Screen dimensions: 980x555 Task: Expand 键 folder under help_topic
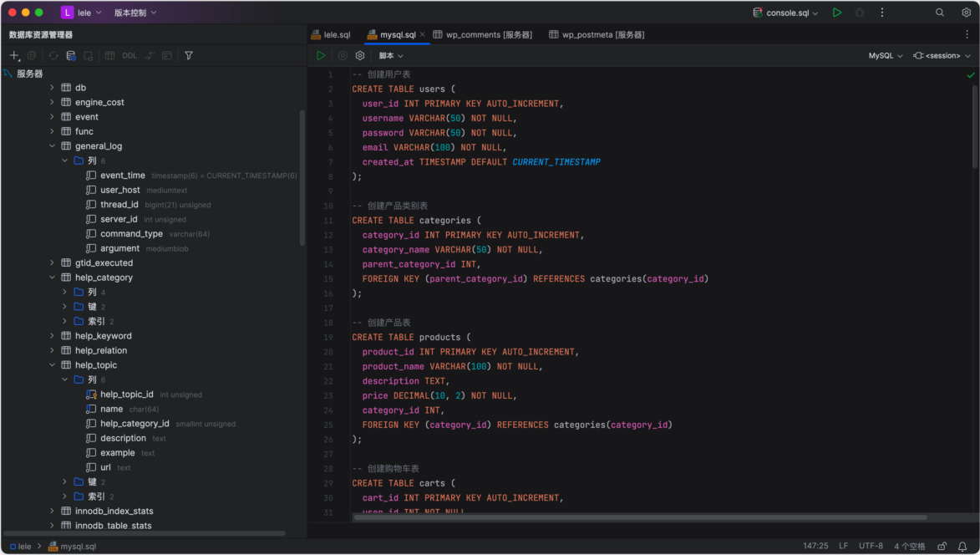[x=64, y=482]
